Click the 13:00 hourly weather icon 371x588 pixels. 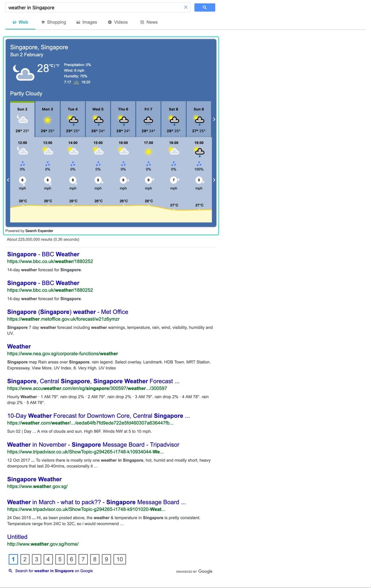click(x=48, y=151)
